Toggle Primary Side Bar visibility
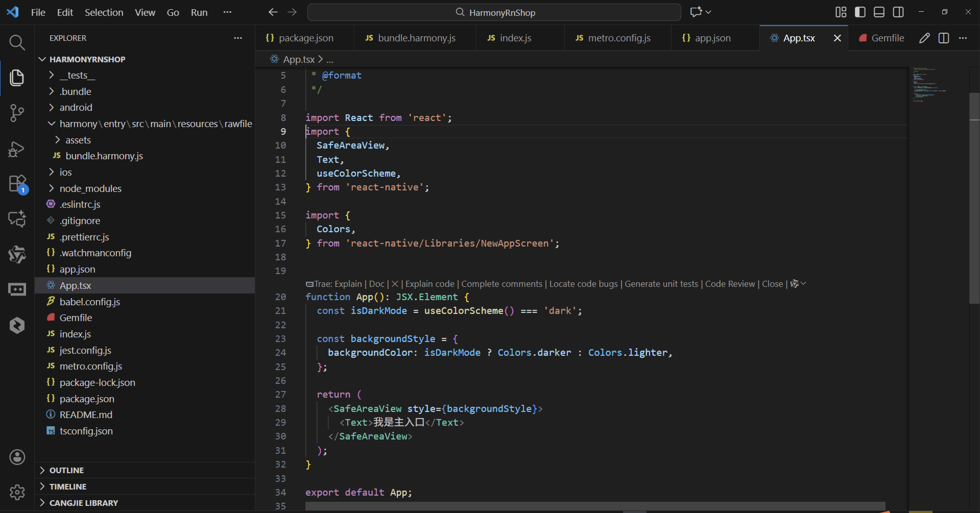Image resolution: width=980 pixels, height=513 pixels. 860,12
